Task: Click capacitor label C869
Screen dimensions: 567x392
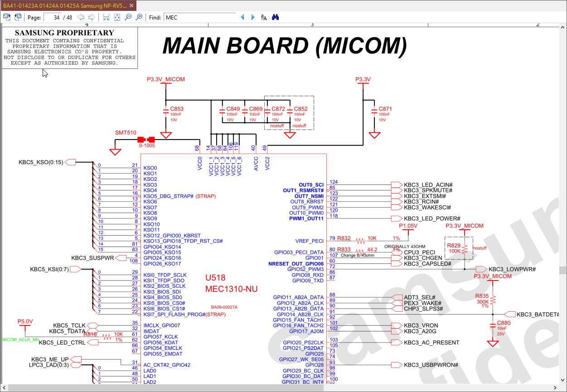Action: (256, 109)
